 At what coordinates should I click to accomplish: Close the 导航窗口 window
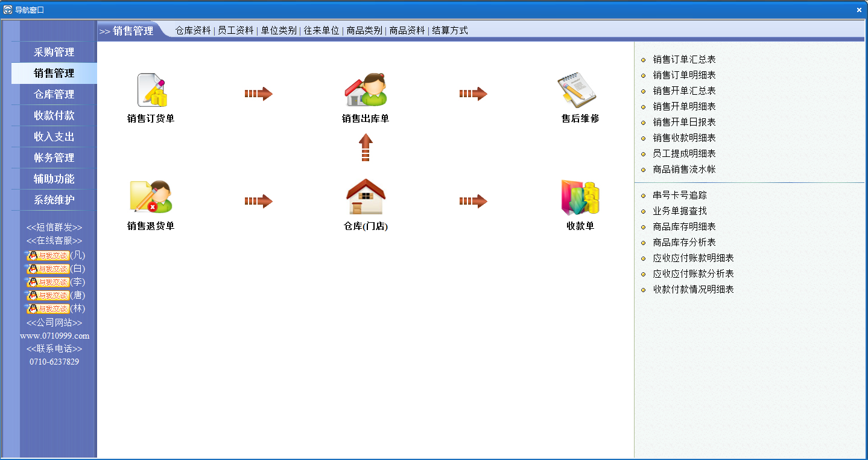coord(859,10)
